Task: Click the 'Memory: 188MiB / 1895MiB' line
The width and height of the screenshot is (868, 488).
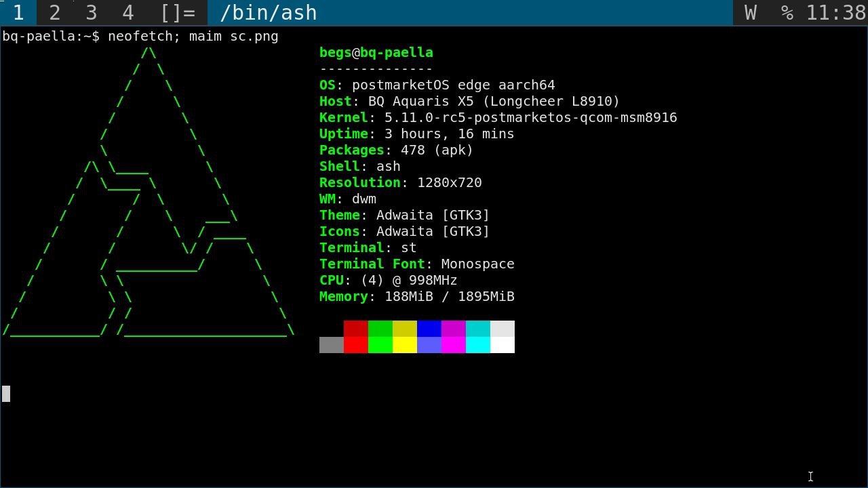Action: tap(417, 296)
